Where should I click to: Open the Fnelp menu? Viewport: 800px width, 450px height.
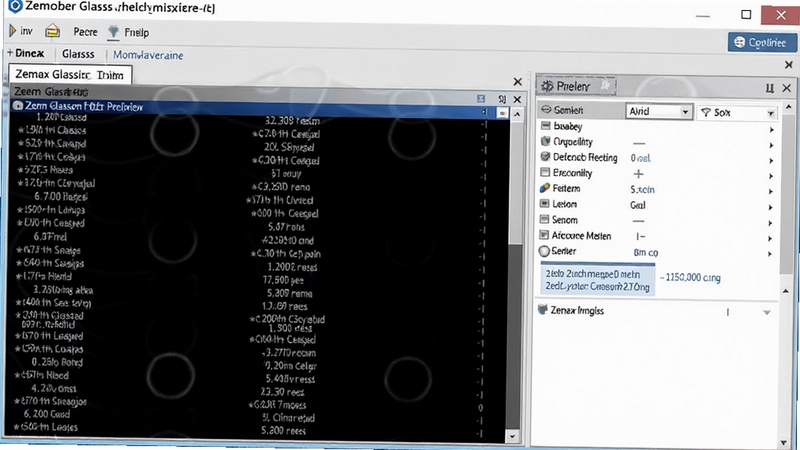click(137, 33)
